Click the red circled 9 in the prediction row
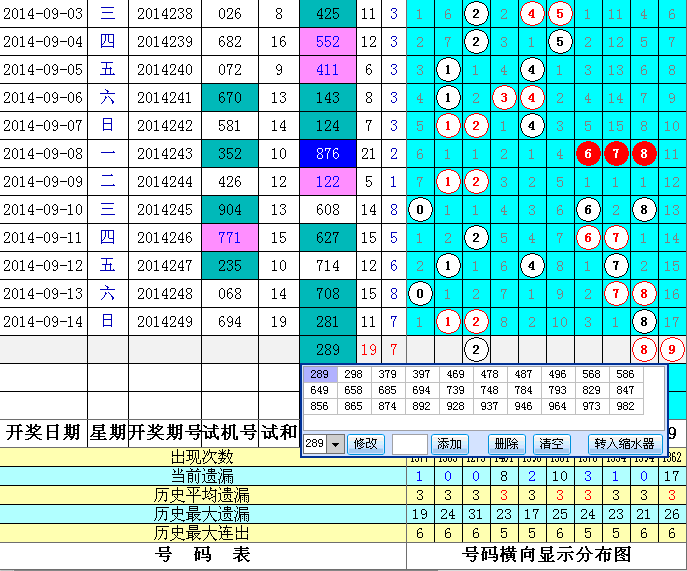Image resolution: width=687 pixels, height=571 pixels. pos(672,350)
